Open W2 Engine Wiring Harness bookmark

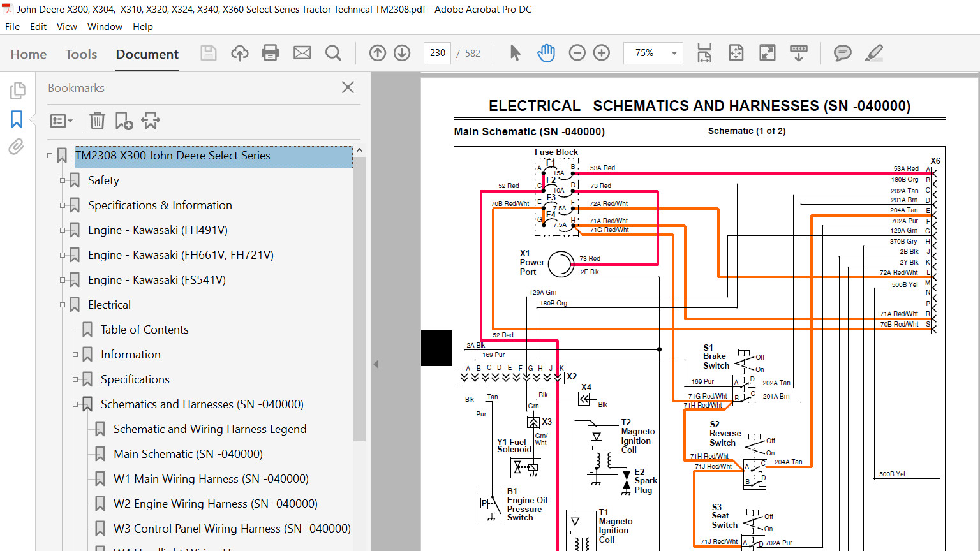coord(216,504)
